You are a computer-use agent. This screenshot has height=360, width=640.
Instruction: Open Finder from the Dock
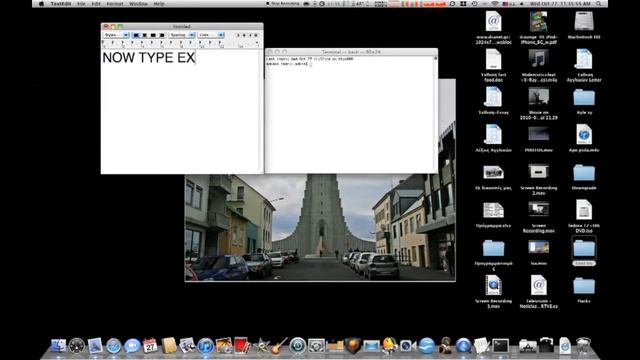point(58,346)
